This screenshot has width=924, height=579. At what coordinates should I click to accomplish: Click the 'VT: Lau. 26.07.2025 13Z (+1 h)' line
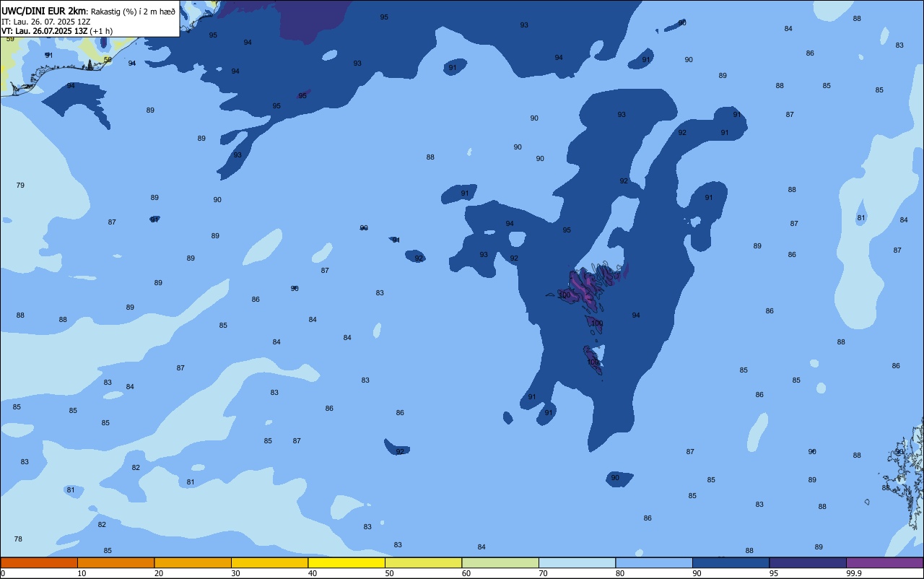pos(57,31)
